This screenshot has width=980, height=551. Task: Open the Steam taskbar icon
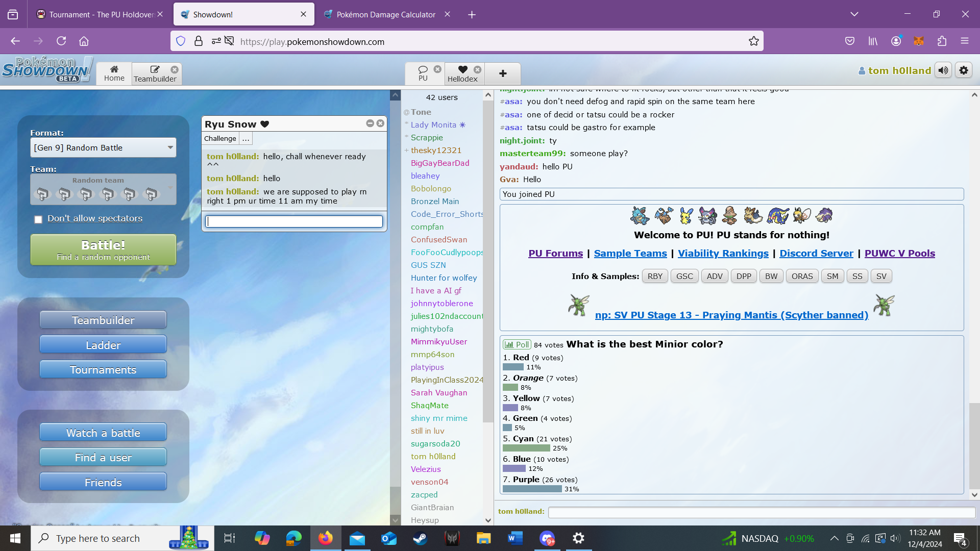coord(420,538)
